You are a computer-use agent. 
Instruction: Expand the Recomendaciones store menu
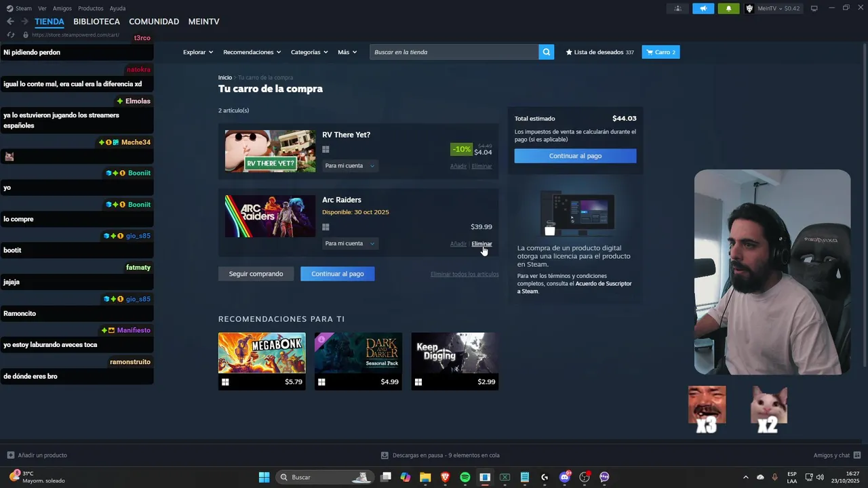pyautogui.click(x=252, y=52)
